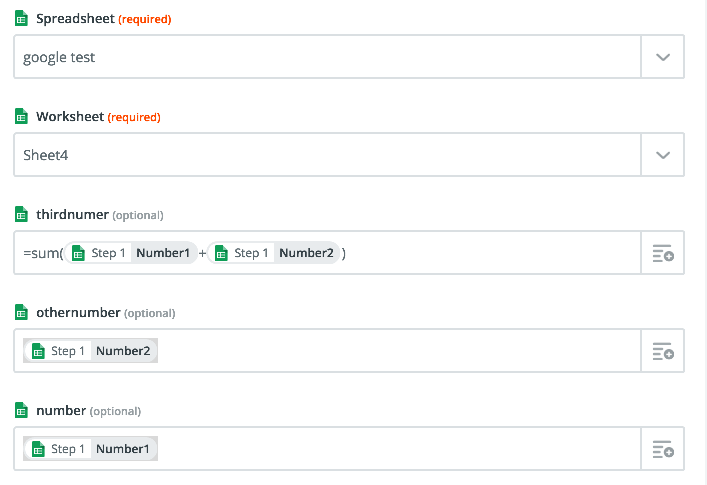Open the Sheet4 worksheet selector
The height and width of the screenshot is (485, 707).
click(x=327, y=155)
